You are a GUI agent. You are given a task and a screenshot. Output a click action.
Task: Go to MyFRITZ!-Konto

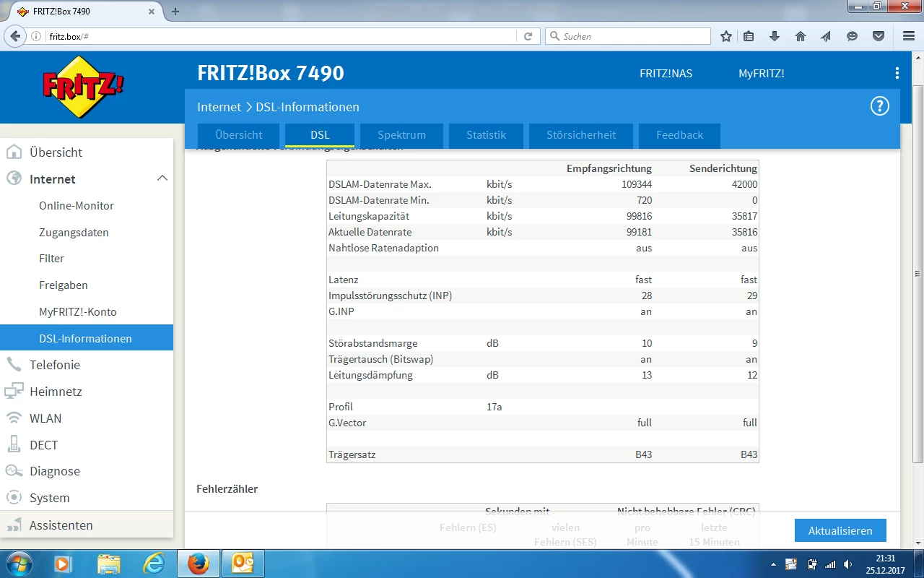click(78, 312)
